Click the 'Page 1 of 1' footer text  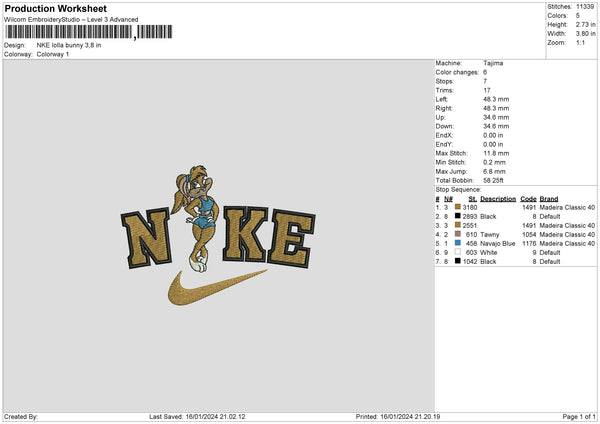point(579,417)
